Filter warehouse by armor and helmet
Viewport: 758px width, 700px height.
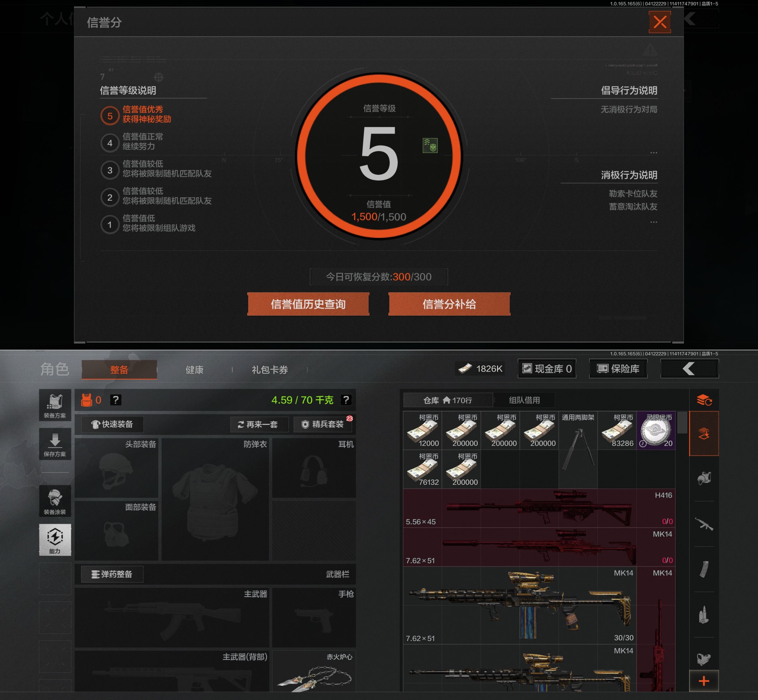pos(704,478)
